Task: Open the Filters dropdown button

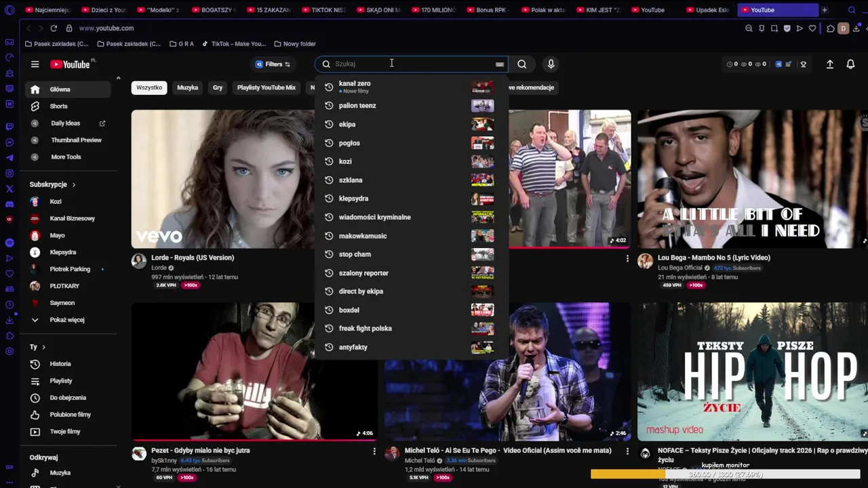Action: click(273, 64)
